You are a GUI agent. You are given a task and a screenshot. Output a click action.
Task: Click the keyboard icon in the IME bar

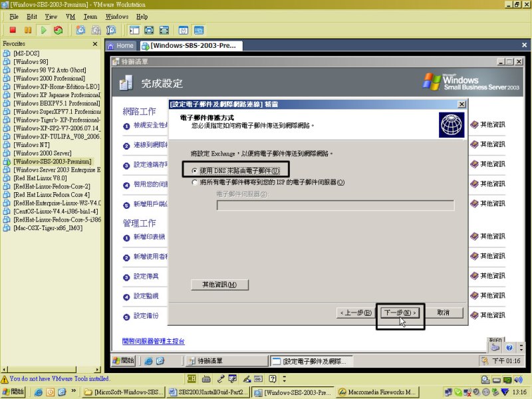point(206,378)
